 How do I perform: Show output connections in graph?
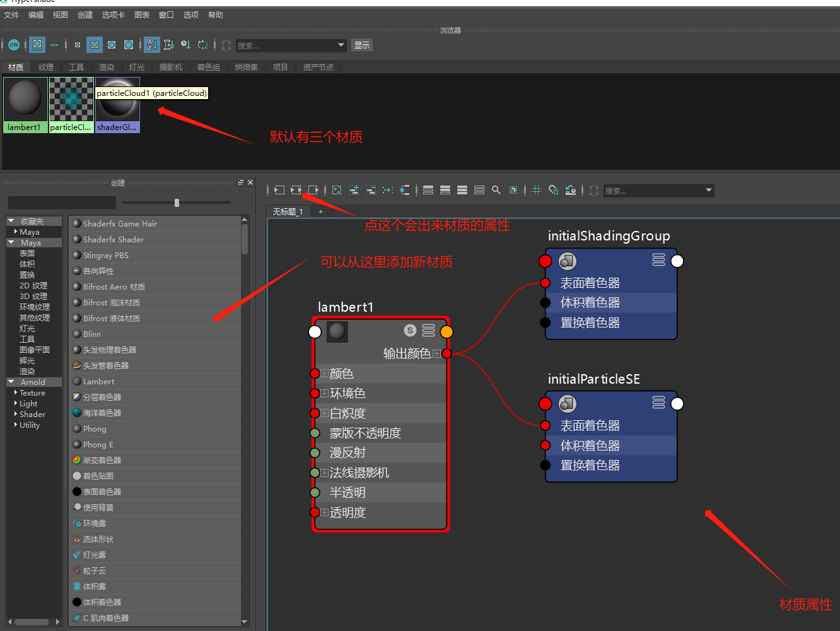point(313,190)
